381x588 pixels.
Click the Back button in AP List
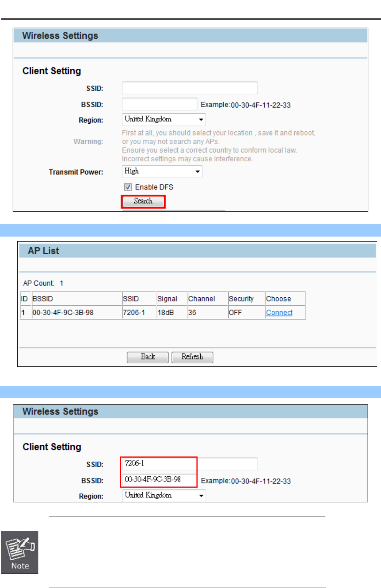(148, 357)
